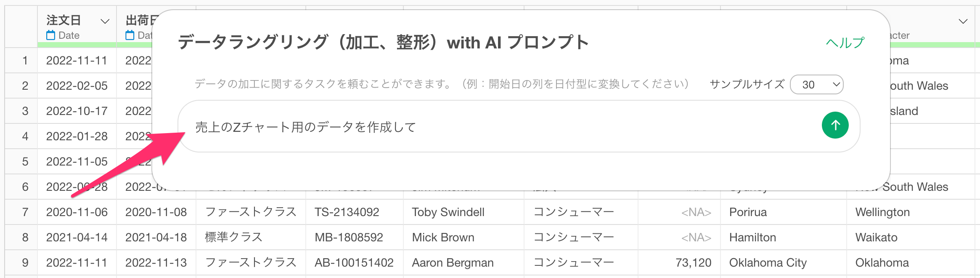Select row number 7
980x278 pixels.
point(25,212)
